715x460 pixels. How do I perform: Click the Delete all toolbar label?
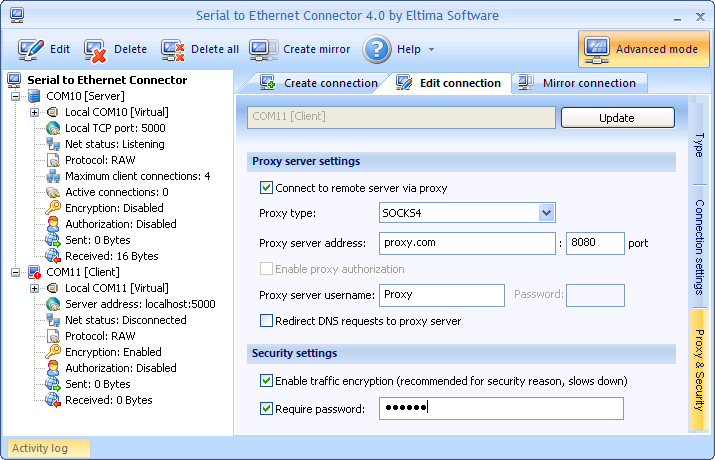tap(215, 49)
